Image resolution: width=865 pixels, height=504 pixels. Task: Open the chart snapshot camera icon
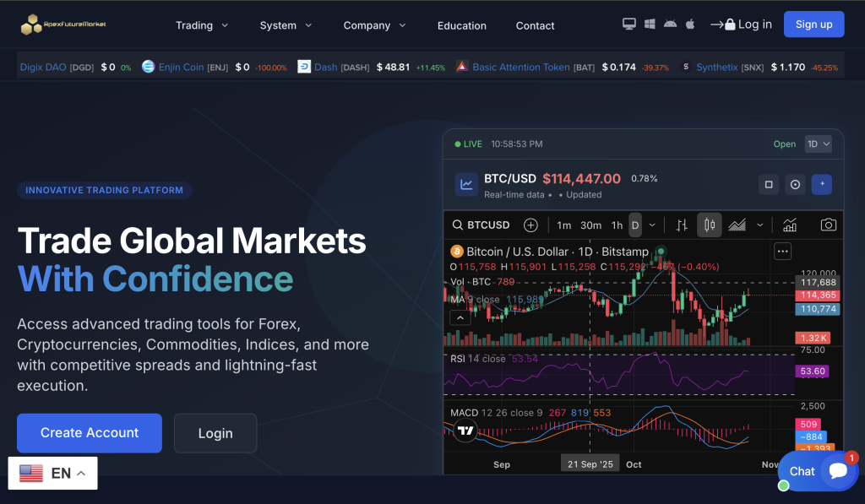[828, 225]
